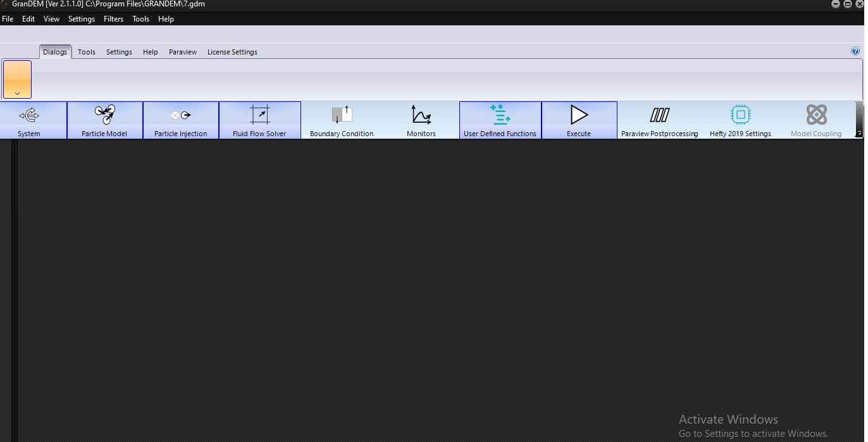Open the Help menu in menu bar

(166, 19)
